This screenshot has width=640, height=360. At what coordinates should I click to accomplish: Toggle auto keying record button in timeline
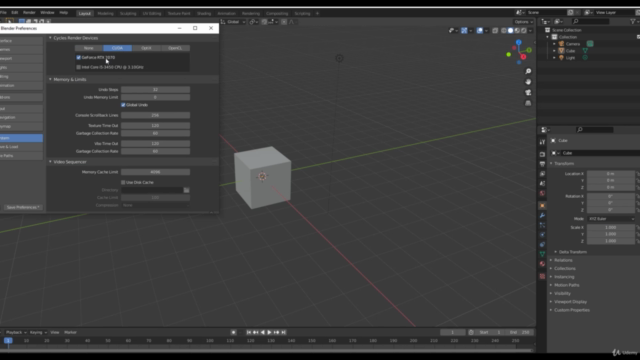[233, 332]
